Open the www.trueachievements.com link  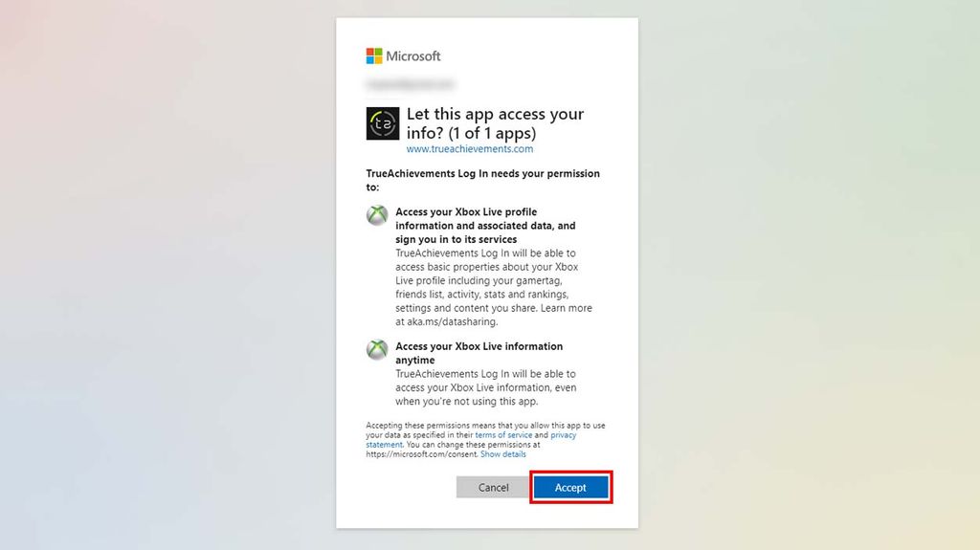(x=469, y=149)
